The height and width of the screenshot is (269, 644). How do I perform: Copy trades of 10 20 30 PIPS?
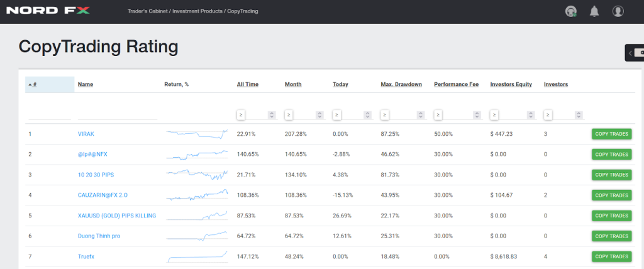(611, 175)
